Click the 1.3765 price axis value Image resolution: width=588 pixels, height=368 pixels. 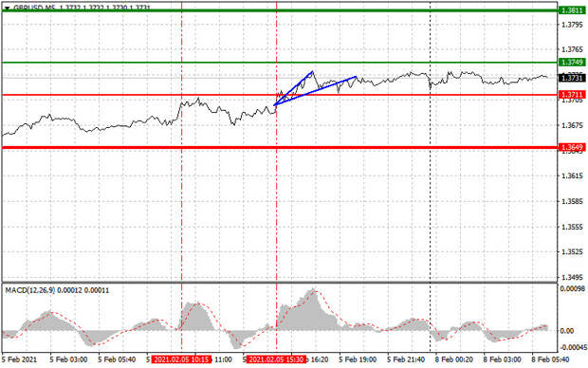pyautogui.click(x=572, y=49)
